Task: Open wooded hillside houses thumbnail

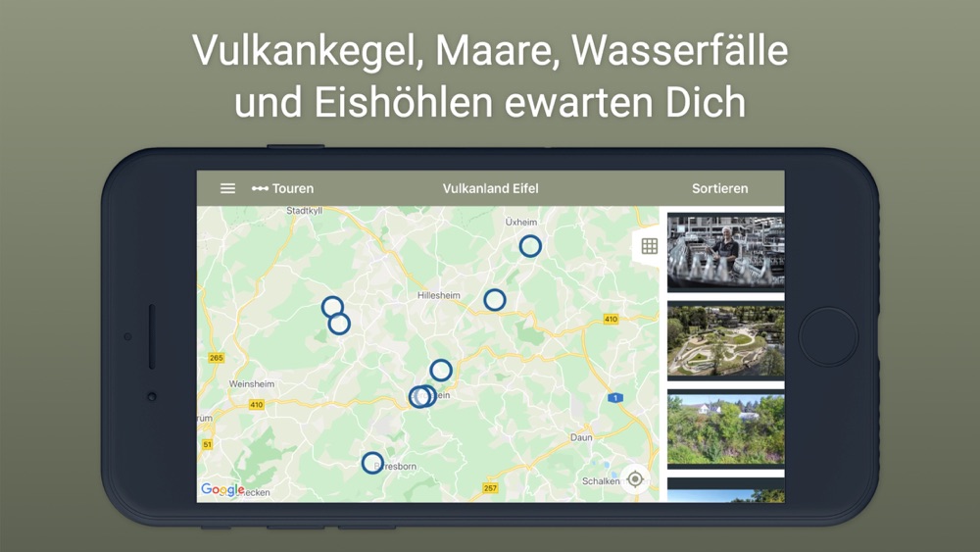Action: (725, 428)
